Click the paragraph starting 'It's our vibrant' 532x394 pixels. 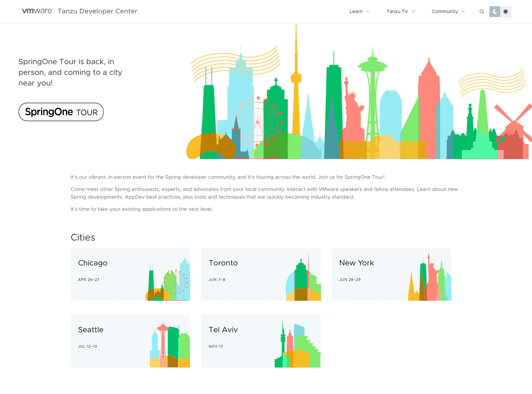(228, 177)
